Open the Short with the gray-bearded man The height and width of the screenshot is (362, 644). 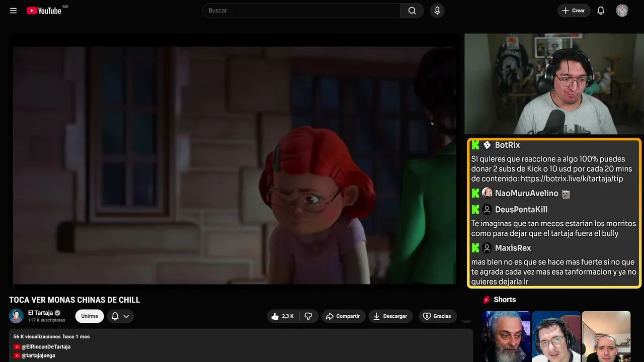506,336
